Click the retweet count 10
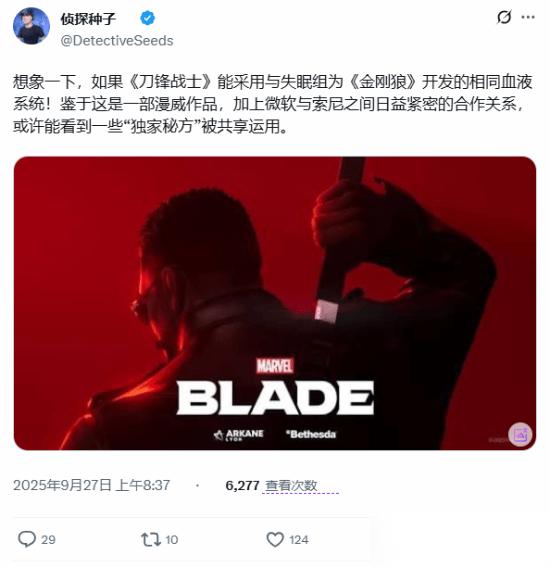 pos(171,540)
